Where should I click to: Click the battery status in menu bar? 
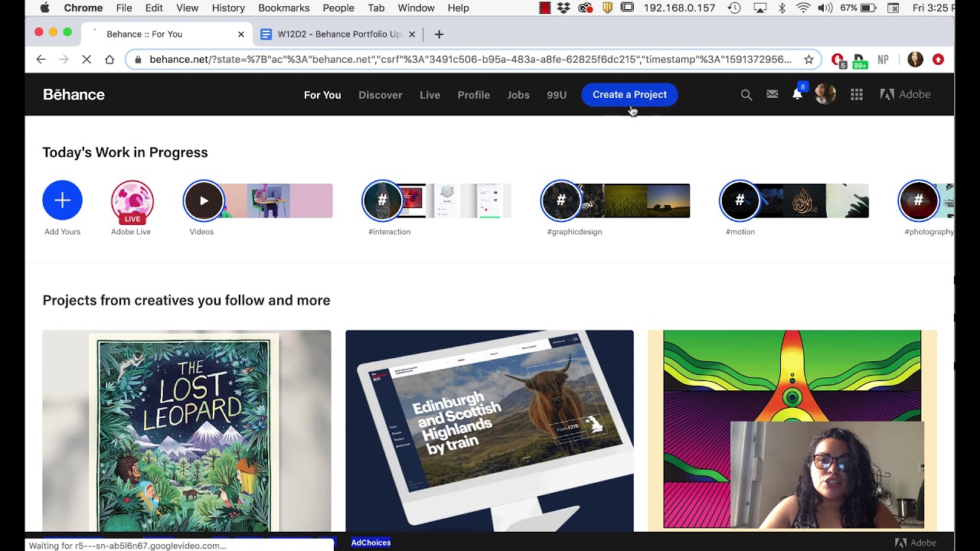(858, 8)
